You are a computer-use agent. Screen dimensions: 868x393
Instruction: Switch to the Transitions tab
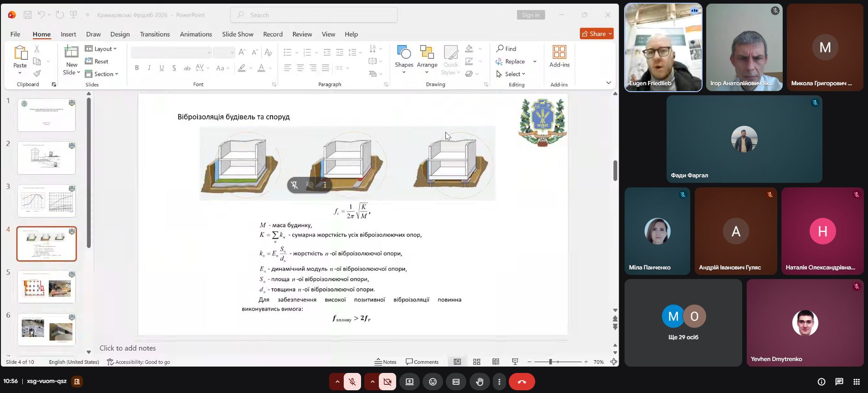pos(155,34)
